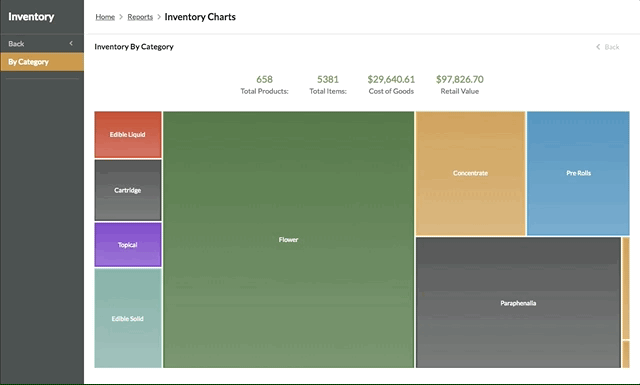Select the Cartridge treemap tile

point(128,190)
